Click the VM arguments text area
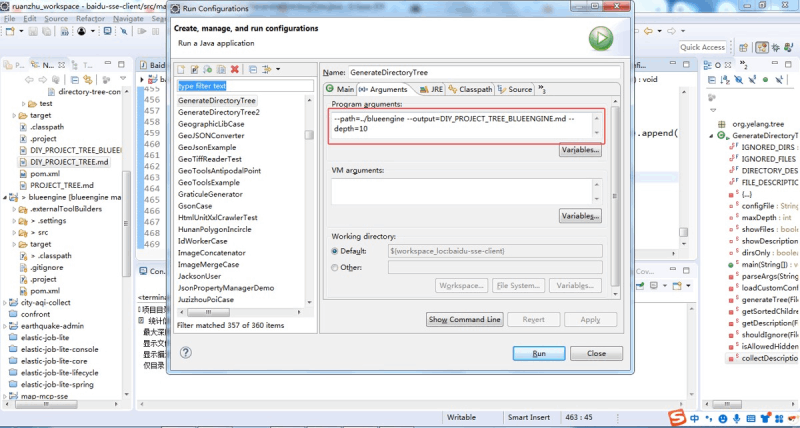This screenshot has height=428, width=800. (x=462, y=191)
